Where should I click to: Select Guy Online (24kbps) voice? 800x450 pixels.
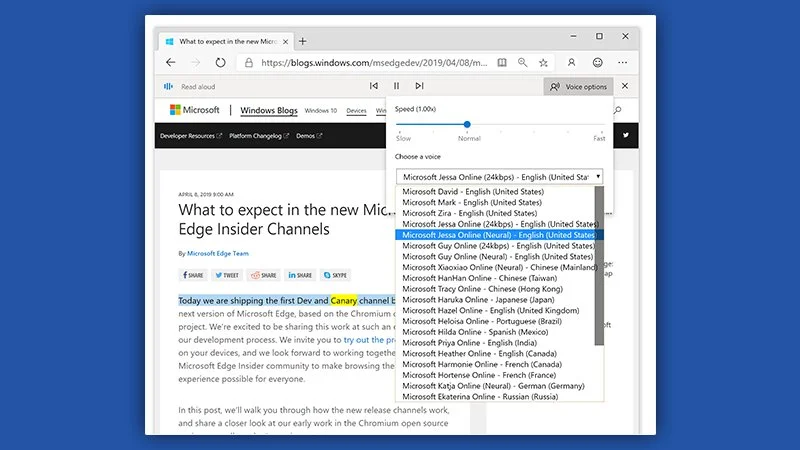coord(495,245)
